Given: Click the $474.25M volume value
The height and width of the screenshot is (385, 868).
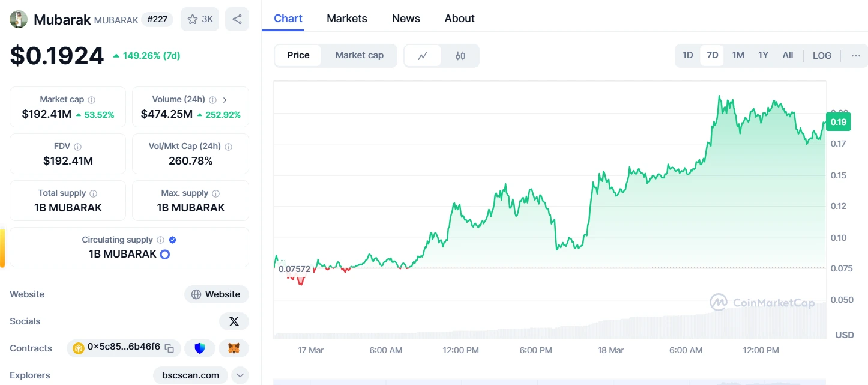Looking at the screenshot, I should point(167,114).
